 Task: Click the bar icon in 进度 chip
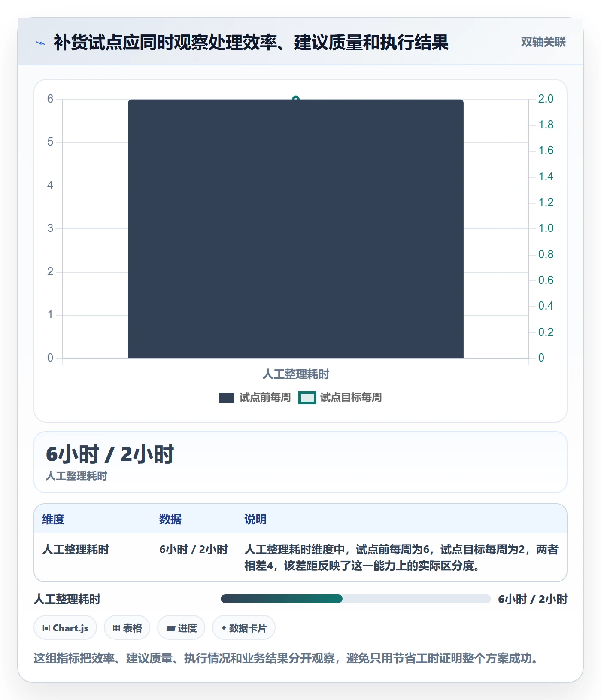pos(171,629)
